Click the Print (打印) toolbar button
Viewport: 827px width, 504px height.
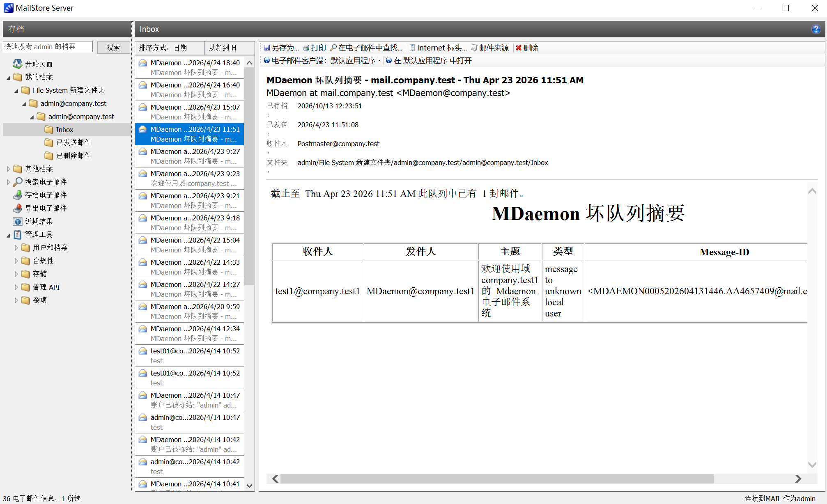point(315,48)
